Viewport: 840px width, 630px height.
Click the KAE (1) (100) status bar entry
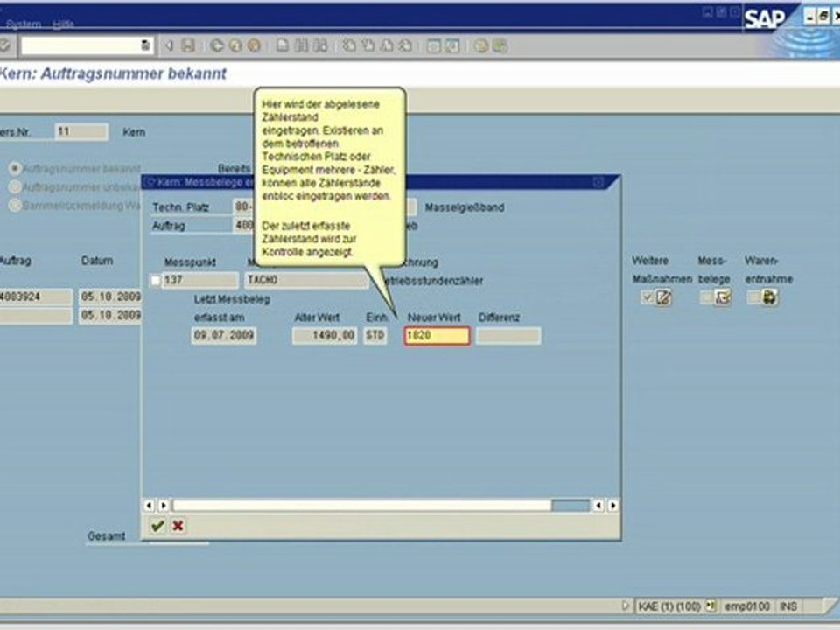[x=669, y=606]
